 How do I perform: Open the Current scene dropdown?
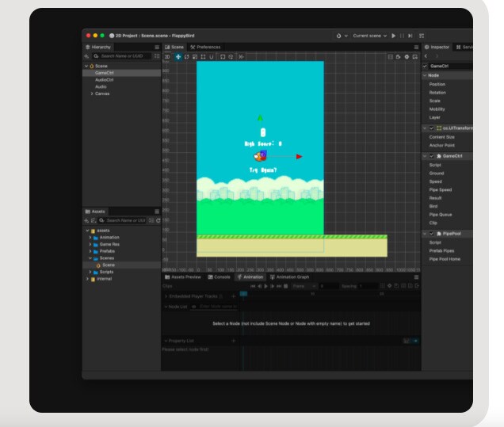368,36
